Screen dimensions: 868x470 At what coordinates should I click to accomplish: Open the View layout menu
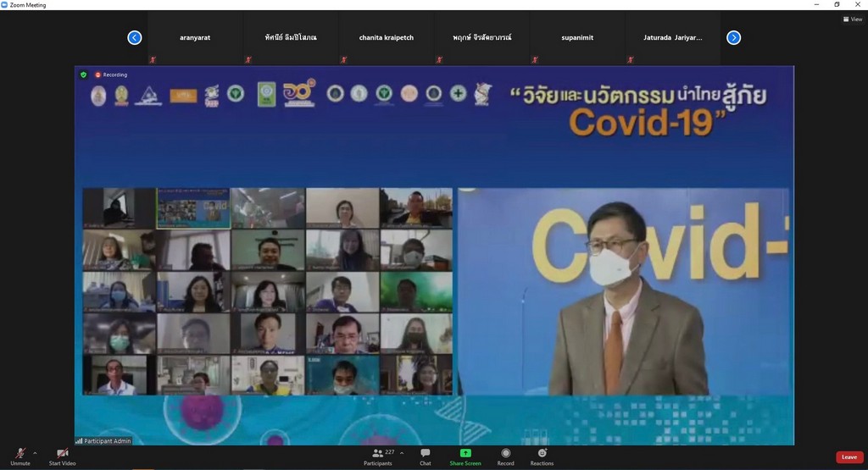point(852,19)
